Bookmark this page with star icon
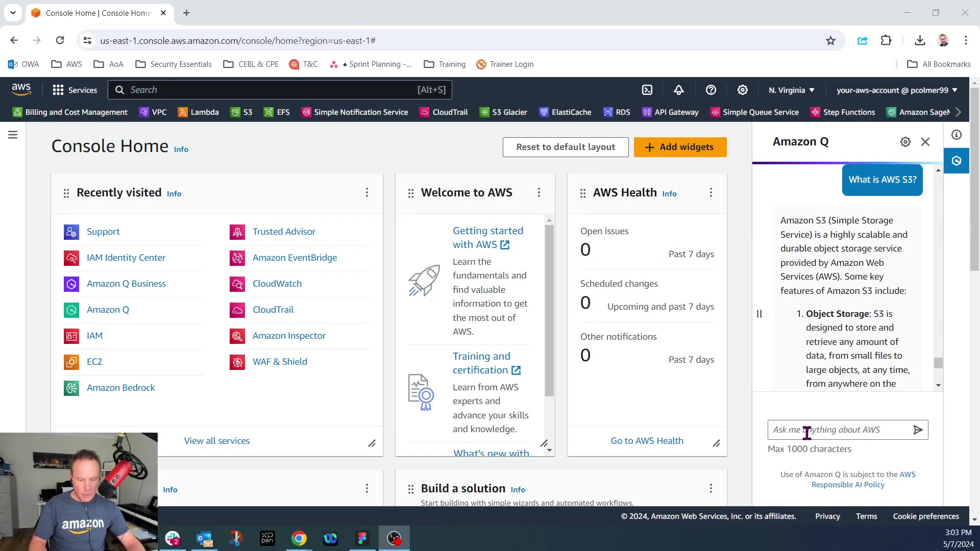The image size is (980, 551). tap(831, 40)
